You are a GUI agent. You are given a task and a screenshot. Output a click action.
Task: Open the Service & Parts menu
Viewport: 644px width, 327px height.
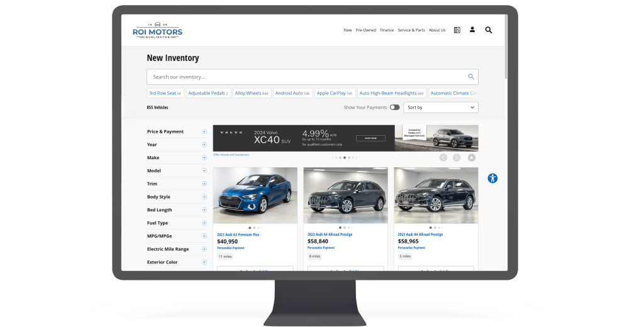point(411,30)
